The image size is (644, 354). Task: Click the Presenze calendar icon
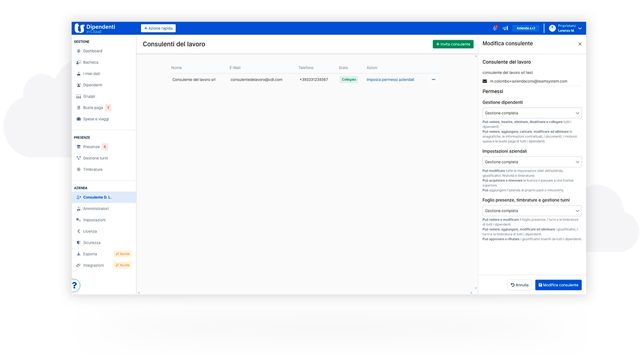click(x=78, y=147)
